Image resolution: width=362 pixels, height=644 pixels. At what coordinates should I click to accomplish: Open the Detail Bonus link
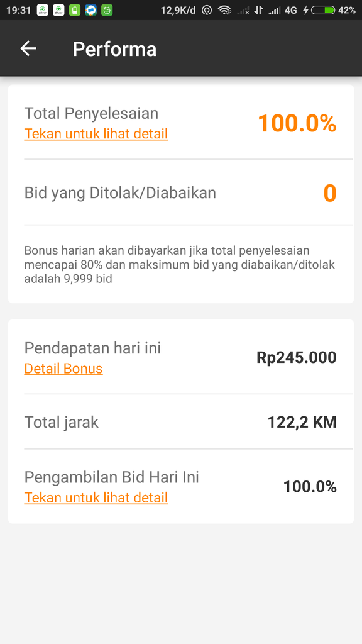[x=63, y=369]
